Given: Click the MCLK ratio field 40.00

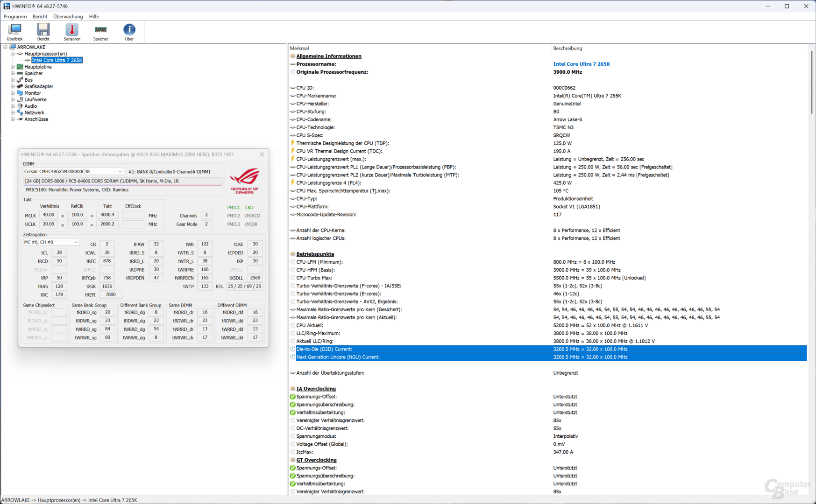Looking at the screenshot, I should tap(48, 215).
